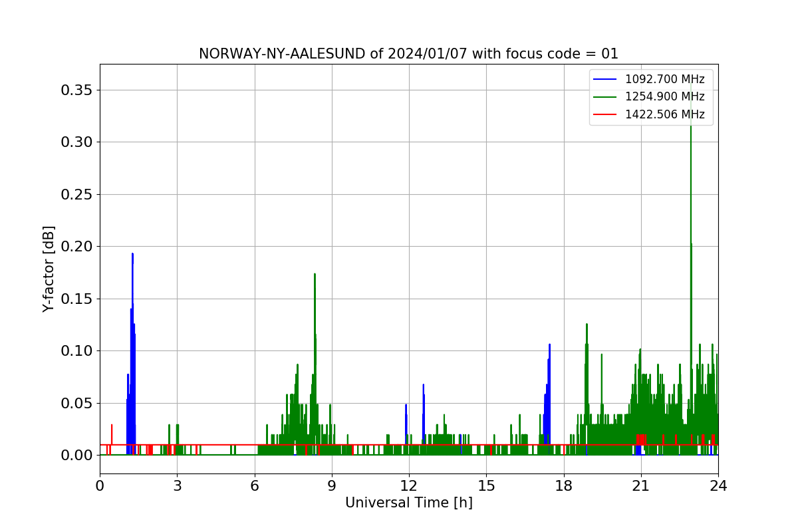Click the x-axis tick label 12
Viewport: 798px width, 532px height.
tap(409, 485)
